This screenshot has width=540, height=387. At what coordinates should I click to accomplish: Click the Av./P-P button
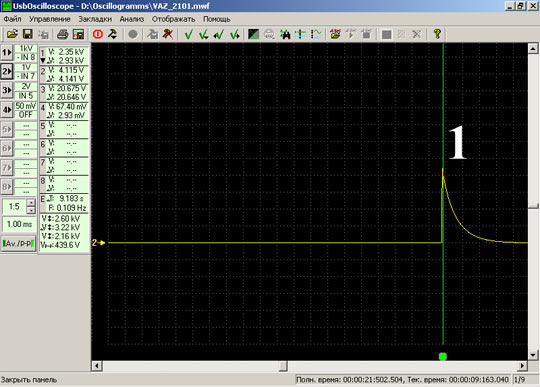coord(18,244)
